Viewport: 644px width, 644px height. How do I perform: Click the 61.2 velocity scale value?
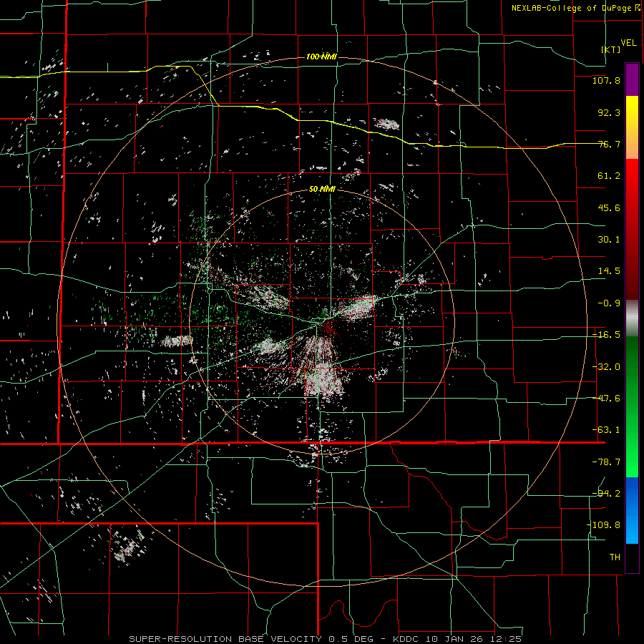click(x=609, y=176)
